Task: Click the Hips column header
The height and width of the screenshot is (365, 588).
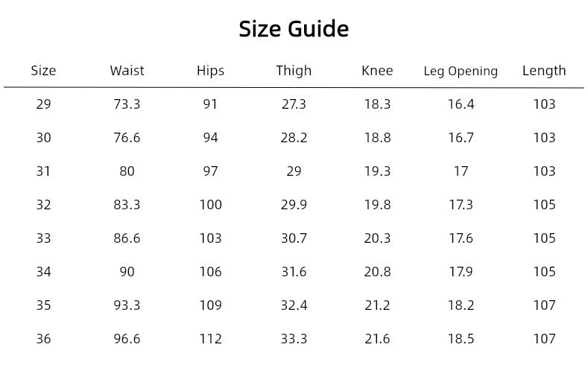Action: pyautogui.click(x=210, y=71)
